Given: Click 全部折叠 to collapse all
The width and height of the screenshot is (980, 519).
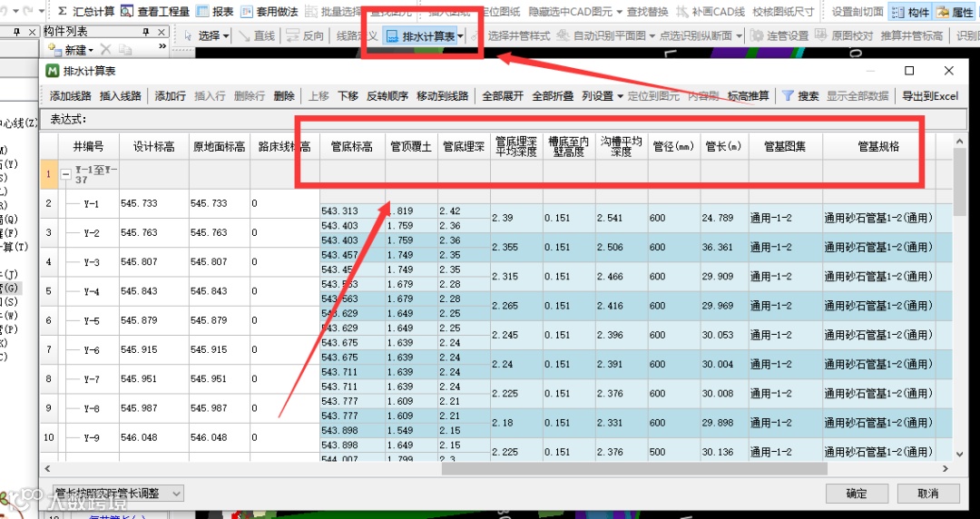Looking at the screenshot, I should click(x=553, y=95).
